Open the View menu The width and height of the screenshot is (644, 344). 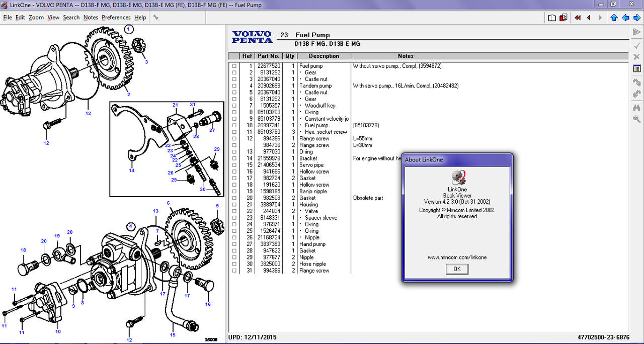point(53,17)
